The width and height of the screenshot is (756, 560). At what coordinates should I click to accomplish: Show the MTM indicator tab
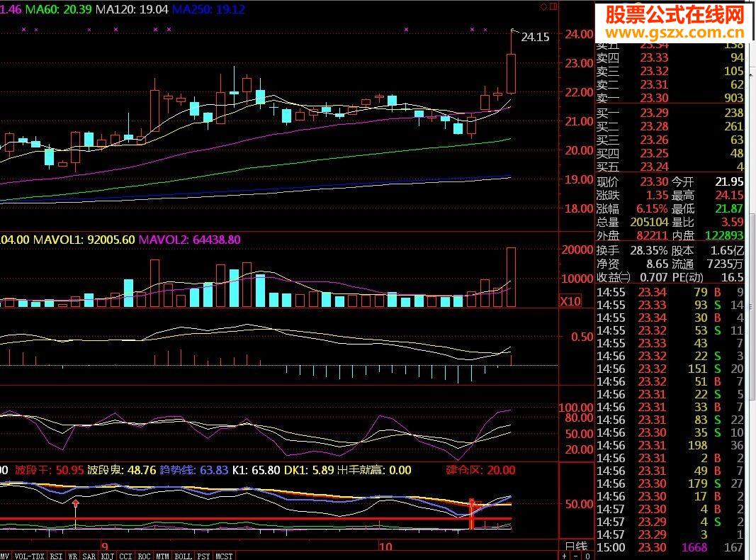coord(162,556)
